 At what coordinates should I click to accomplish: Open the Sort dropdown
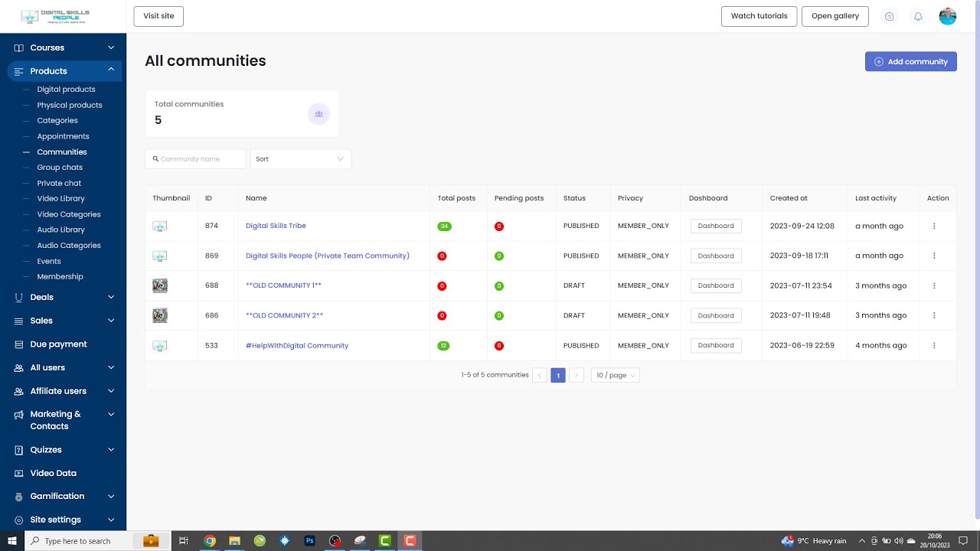[301, 159]
